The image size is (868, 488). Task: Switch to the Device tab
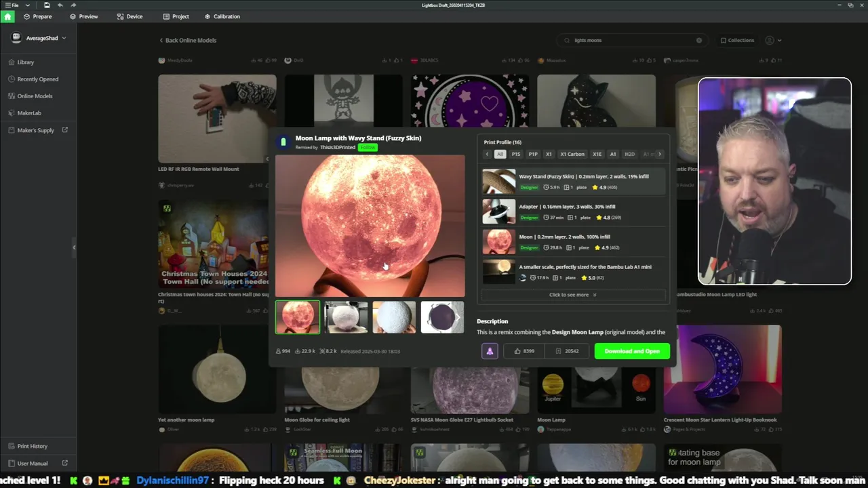point(130,16)
